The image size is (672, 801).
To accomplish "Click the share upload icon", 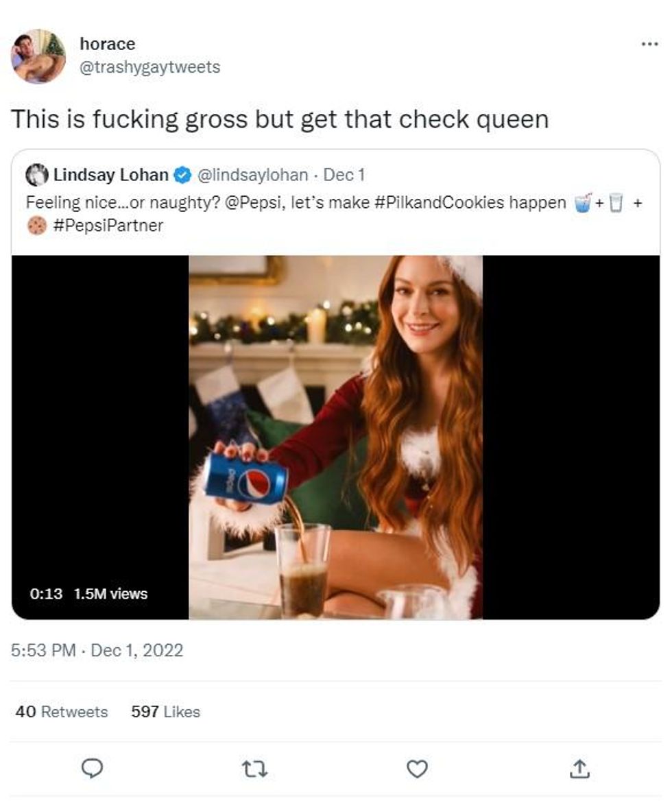I will click(579, 769).
